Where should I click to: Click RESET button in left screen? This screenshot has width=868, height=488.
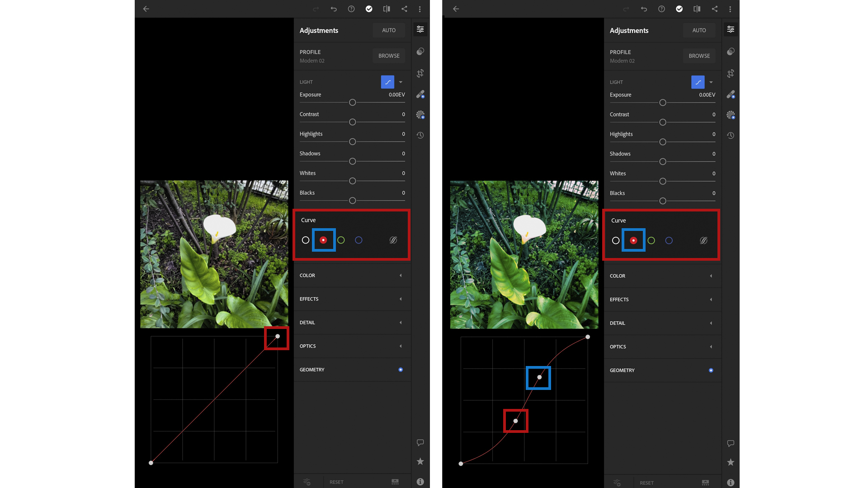[336, 482]
